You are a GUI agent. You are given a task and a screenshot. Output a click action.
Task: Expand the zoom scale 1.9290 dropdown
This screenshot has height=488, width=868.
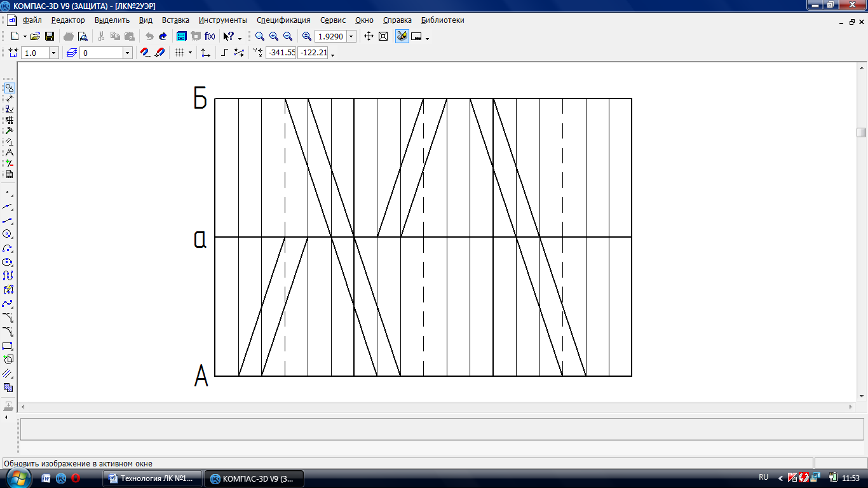tap(351, 36)
